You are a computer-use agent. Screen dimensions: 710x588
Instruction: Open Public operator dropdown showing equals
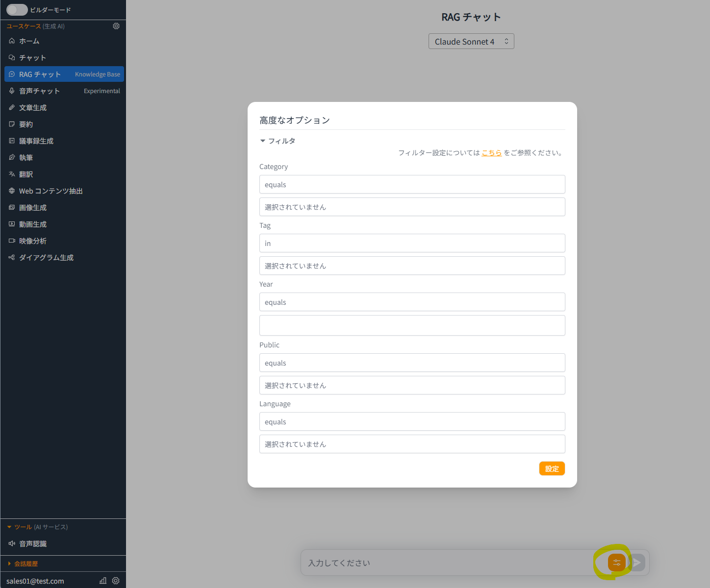(412, 363)
